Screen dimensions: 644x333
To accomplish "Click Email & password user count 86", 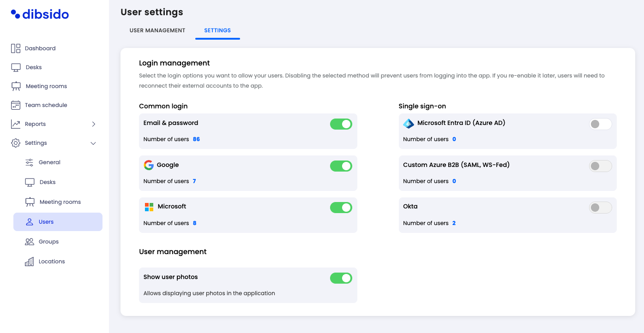I will tap(196, 139).
